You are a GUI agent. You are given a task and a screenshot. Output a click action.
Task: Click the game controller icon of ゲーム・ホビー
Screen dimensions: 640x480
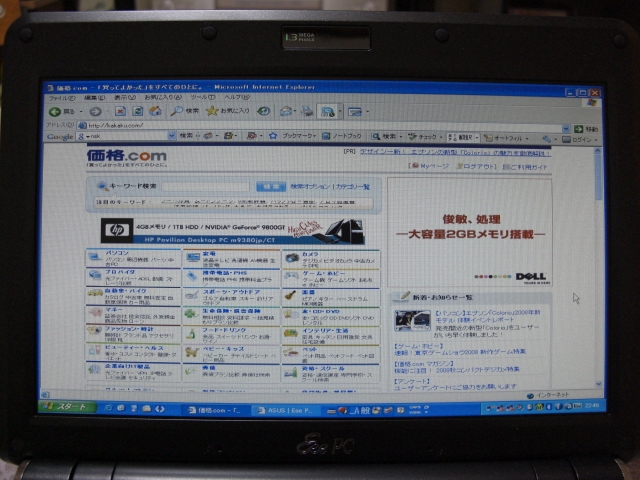click(x=291, y=276)
